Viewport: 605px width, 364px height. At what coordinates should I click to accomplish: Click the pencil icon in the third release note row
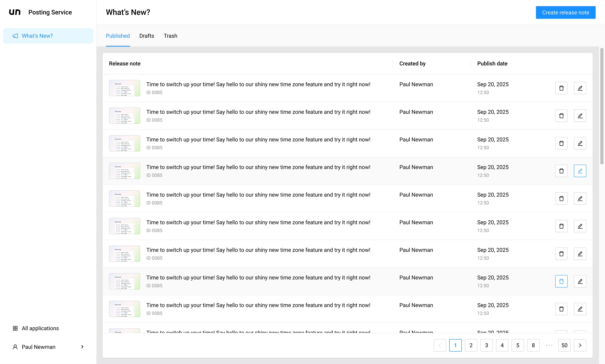[x=580, y=143]
